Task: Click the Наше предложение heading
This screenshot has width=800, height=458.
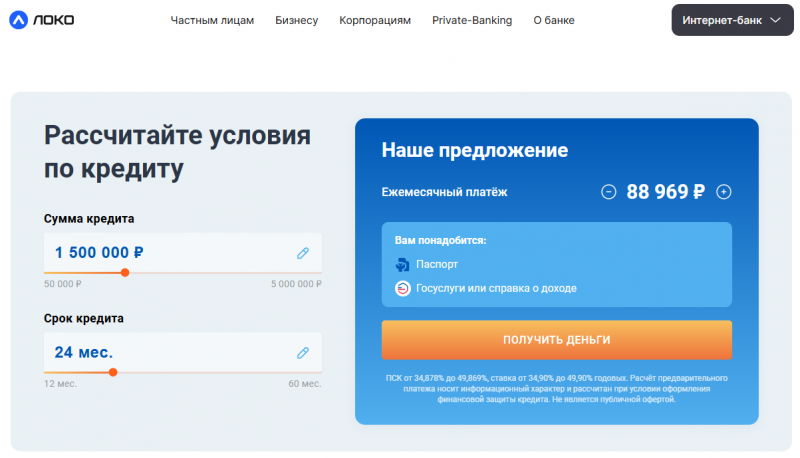Action: (474, 150)
